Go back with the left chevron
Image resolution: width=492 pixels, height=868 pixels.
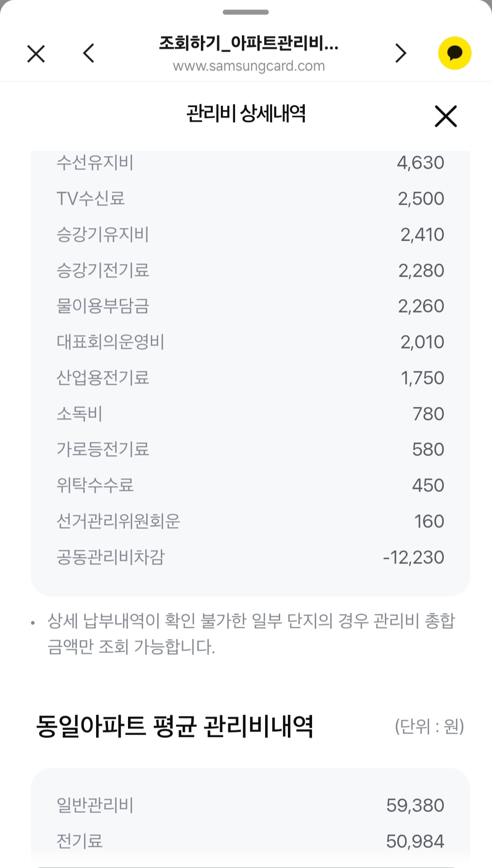89,53
